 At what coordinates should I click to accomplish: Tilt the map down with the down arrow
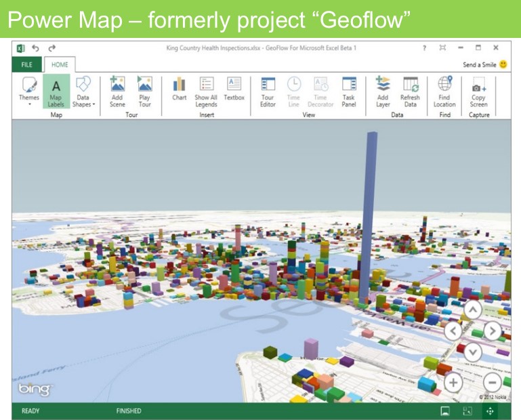[473, 352]
